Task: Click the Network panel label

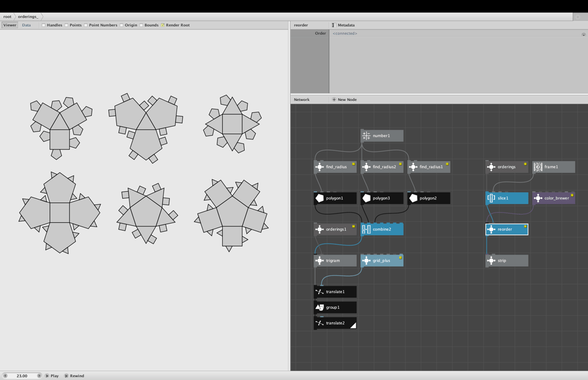Action: pyautogui.click(x=302, y=100)
